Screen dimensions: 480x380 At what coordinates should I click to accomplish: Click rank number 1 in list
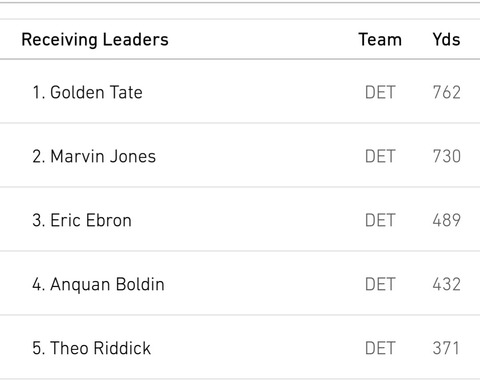(x=38, y=92)
